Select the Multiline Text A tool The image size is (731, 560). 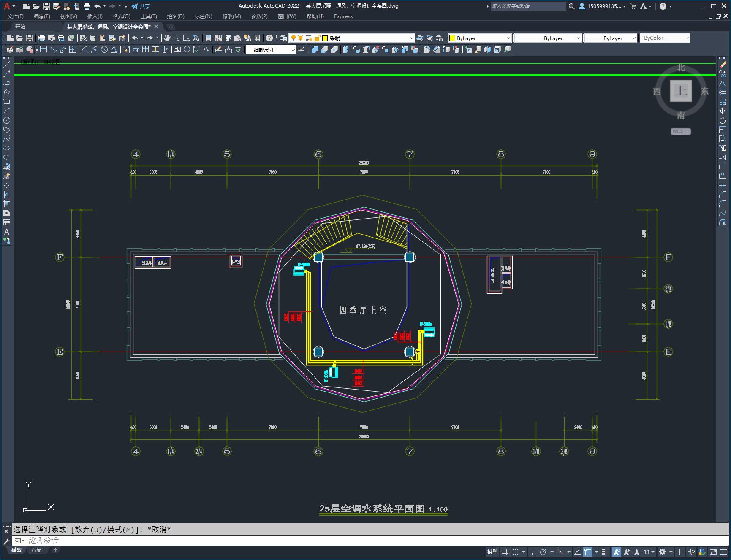tap(7, 232)
